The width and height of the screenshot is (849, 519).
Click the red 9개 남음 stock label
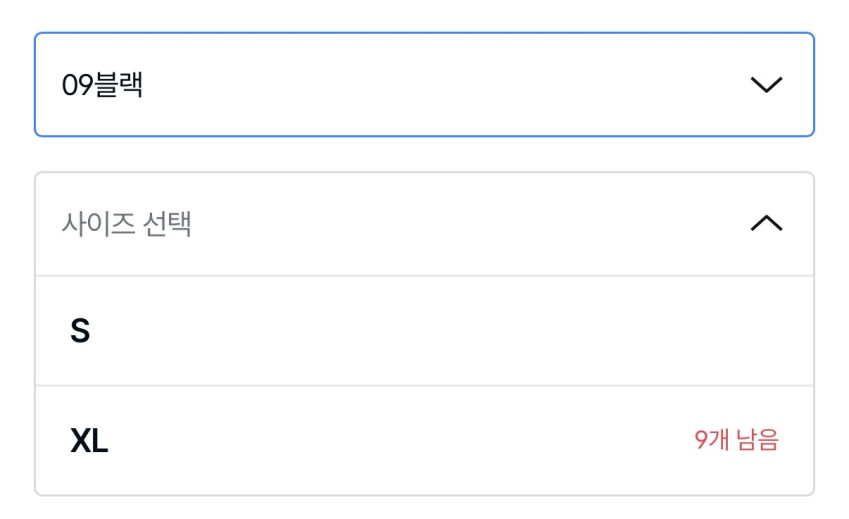tap(736, 440)
